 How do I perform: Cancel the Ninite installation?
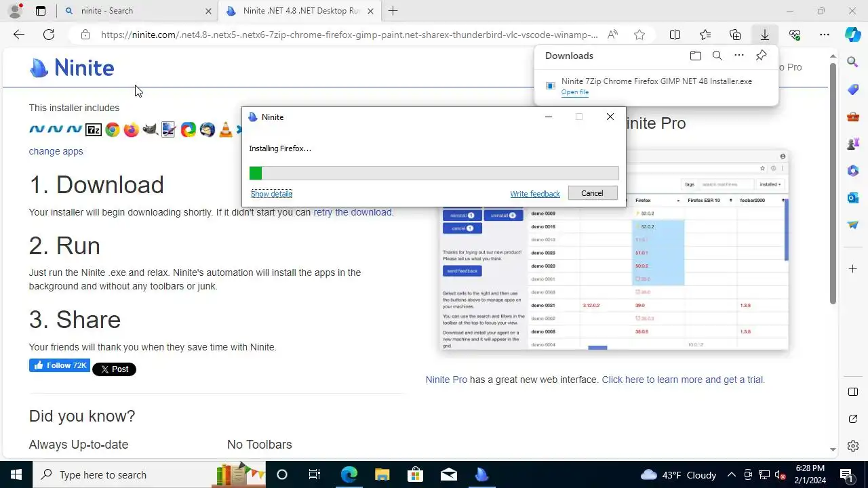592,193
